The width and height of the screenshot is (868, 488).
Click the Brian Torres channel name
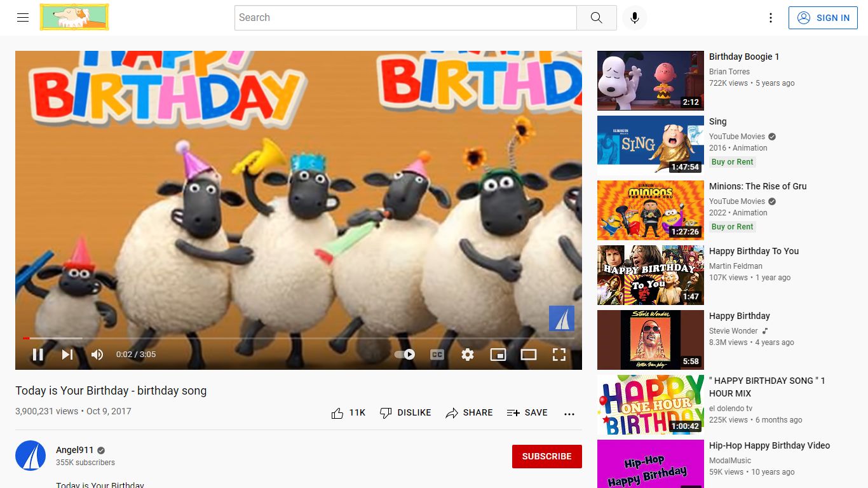(x=729, y=72)
